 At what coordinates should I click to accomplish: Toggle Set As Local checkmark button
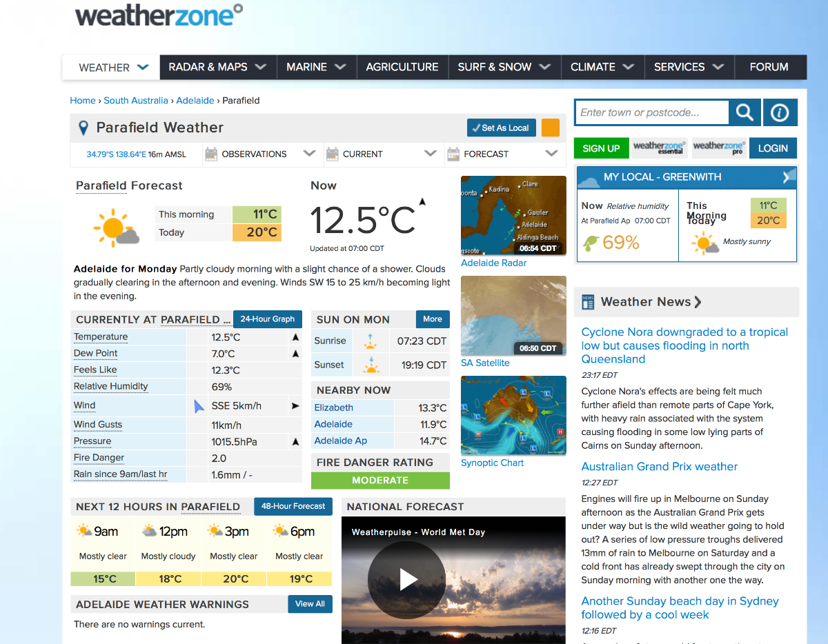point(502,128)
